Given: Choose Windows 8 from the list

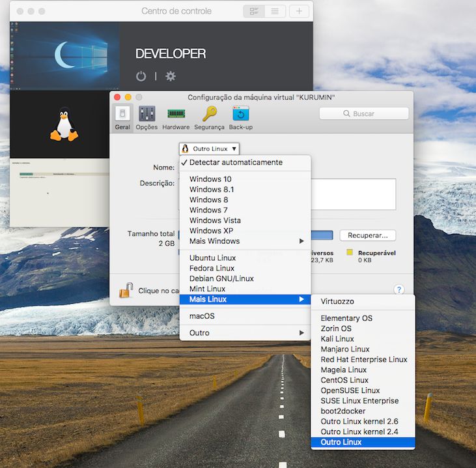Looking at the screenshot, I should tap(245, 199).
